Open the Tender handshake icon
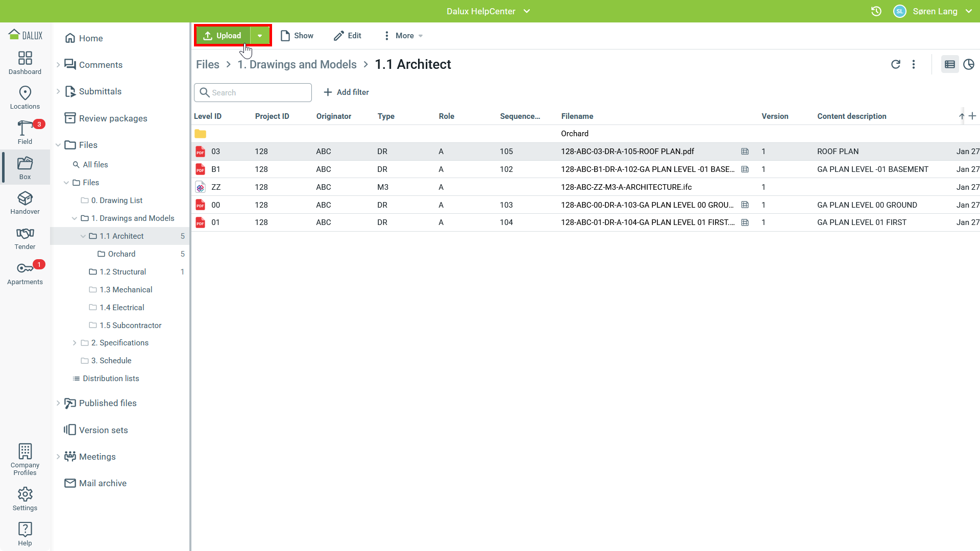The height and width of the screenshot is (551, 980). click(24, 238)
